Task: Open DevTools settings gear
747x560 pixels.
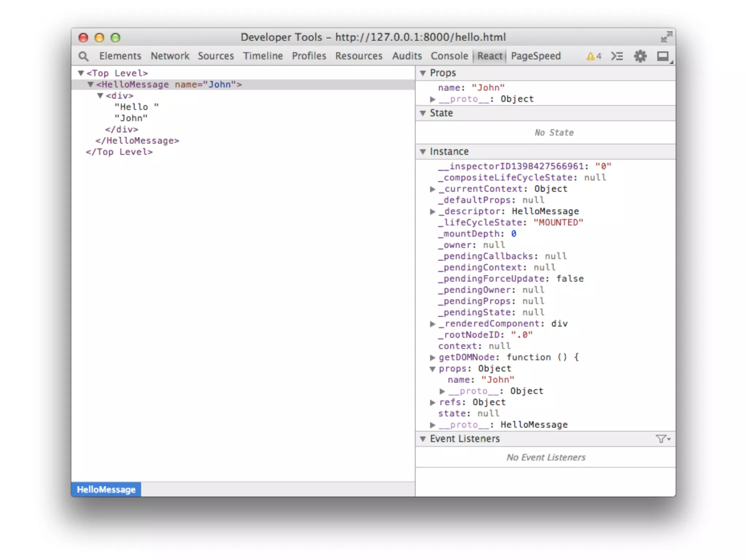Action: [640, 56]
